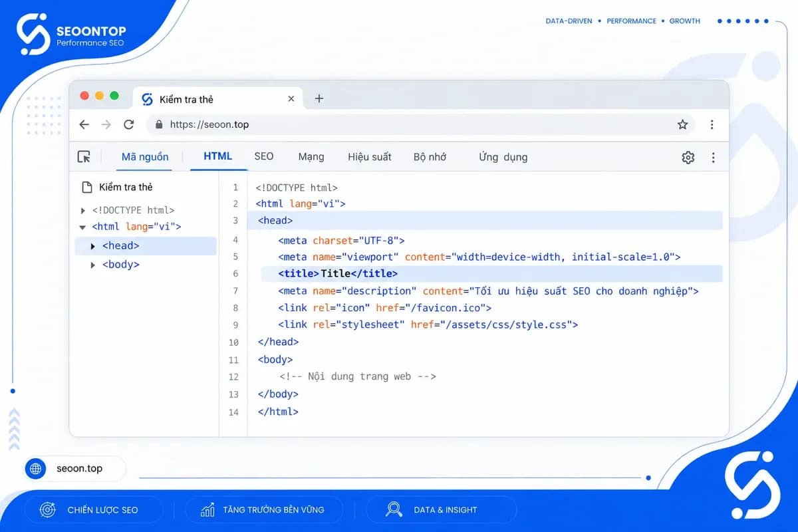The height and width of the screenshot is (532, 798).
Task: Select <html lang="vi"> in the tree
Action: (136, 227)
